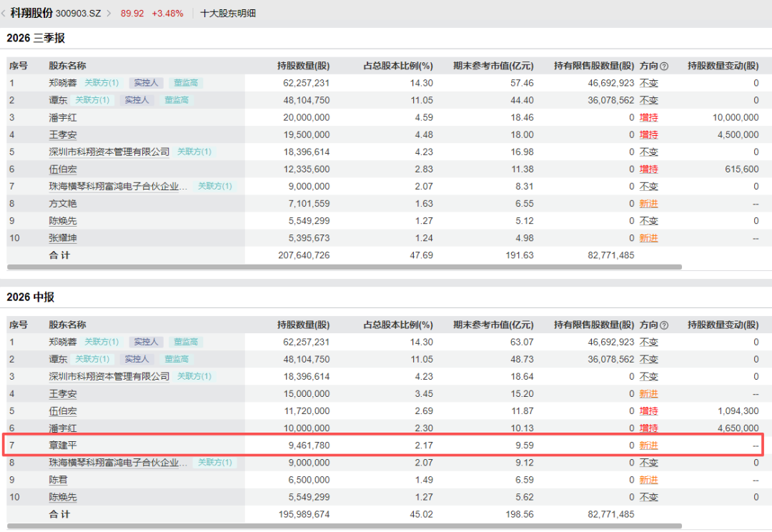Click 潘宇红's 增持 direction in 三季报 table
This screenshot has width=772, height=532.
click(x=648, y=118)
